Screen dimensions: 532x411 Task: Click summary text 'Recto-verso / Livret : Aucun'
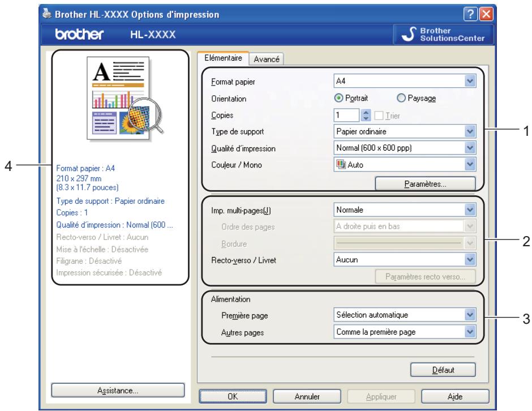coord(102,237)
